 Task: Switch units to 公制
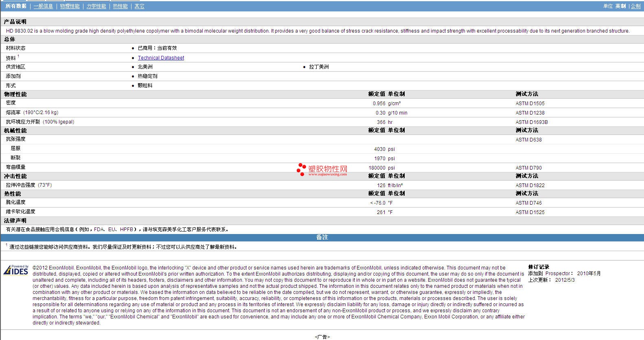tap(635, 6)
